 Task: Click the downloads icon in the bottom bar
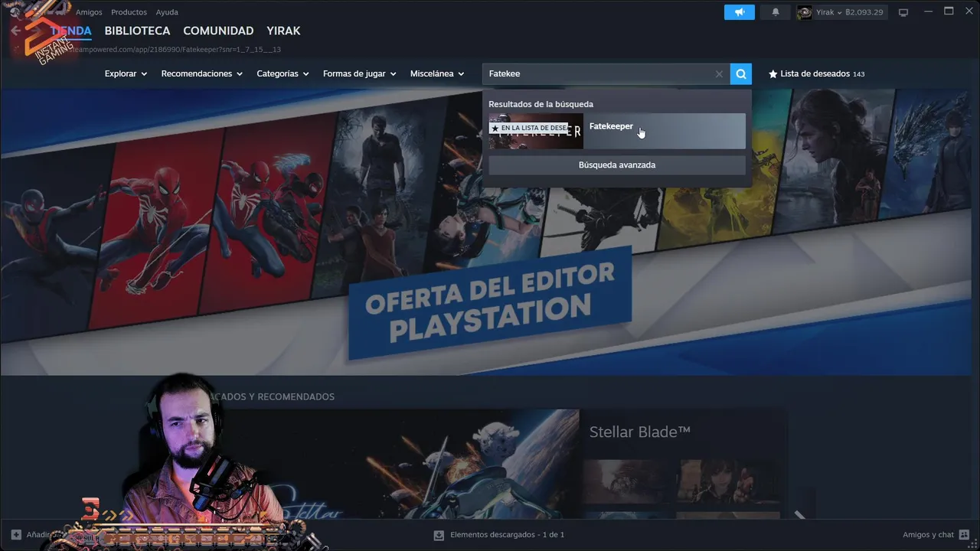click(x=439, y=535)
